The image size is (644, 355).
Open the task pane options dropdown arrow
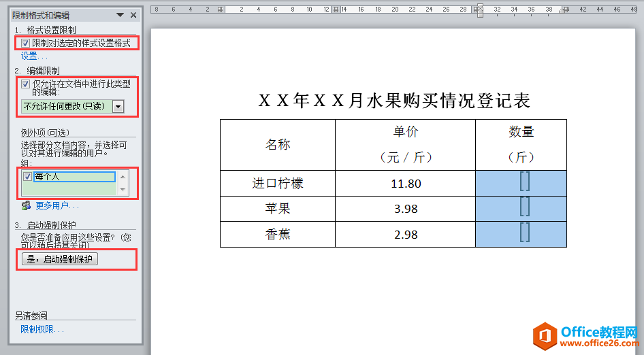click(120, 15)
